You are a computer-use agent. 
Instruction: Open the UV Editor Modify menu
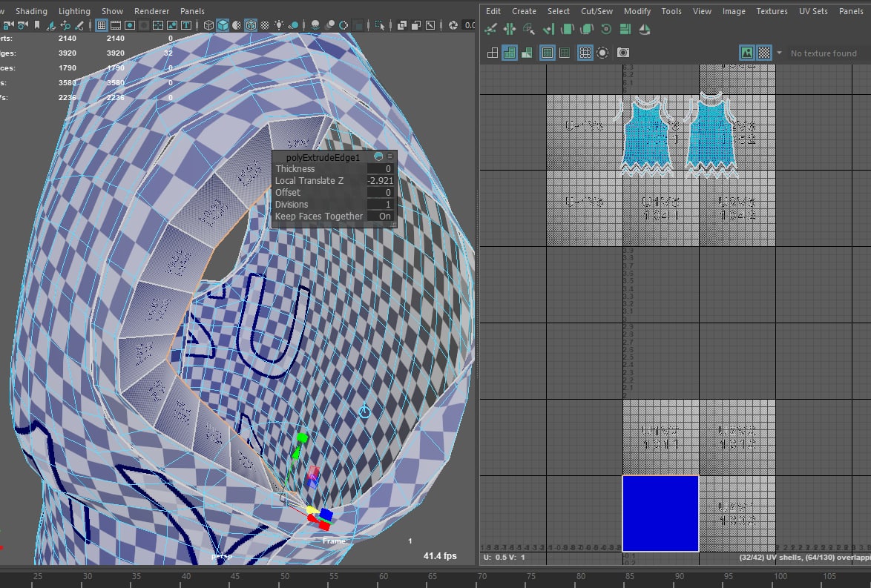(x=637, y=11)
